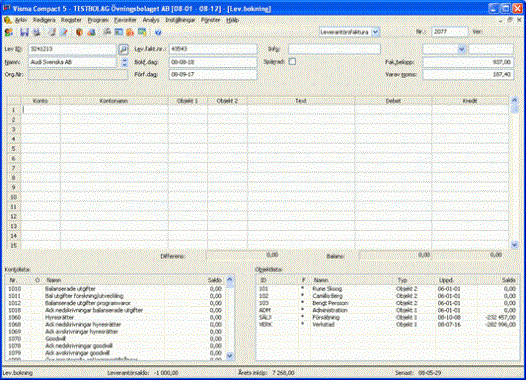
Task: Click the Förf.dag date field
Action: (213, 74)
